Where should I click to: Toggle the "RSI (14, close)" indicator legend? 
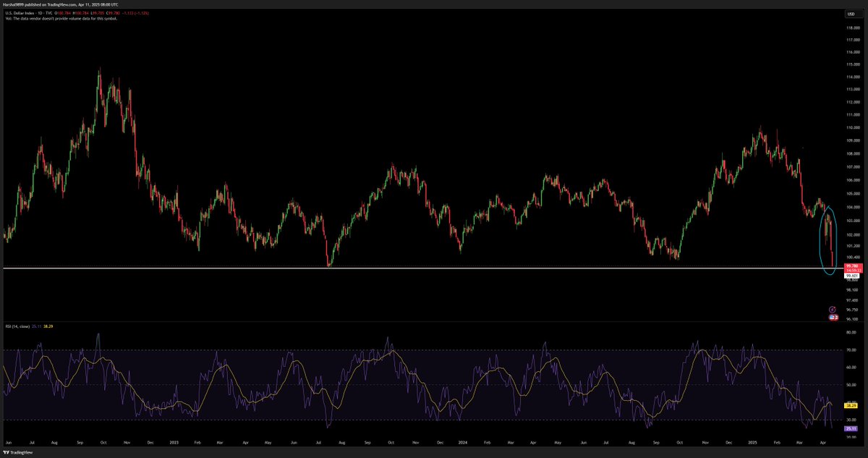tap(18, 326)
